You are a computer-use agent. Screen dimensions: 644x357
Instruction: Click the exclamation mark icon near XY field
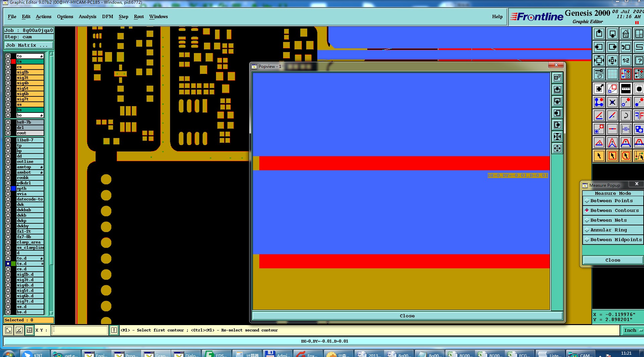click(114, 330)
